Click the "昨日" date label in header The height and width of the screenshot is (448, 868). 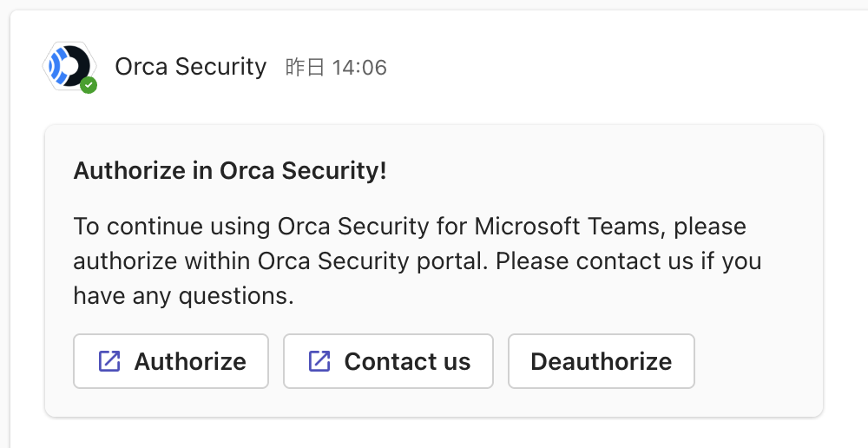[305, 68]
